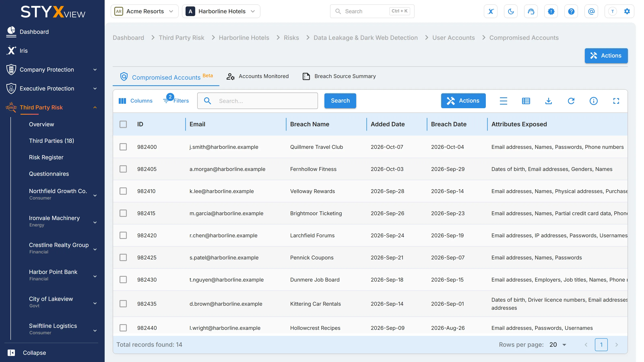Expand Executive Protection menu chevron

point(95,88)
